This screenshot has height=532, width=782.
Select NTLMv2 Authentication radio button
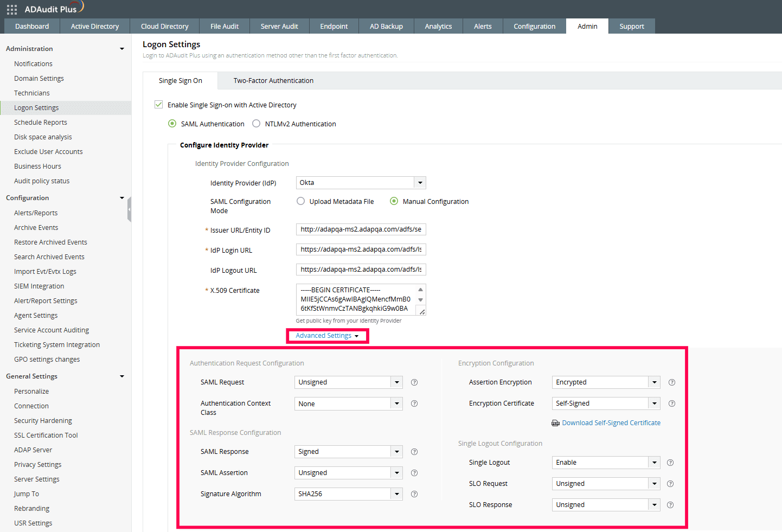coord(255,124)
